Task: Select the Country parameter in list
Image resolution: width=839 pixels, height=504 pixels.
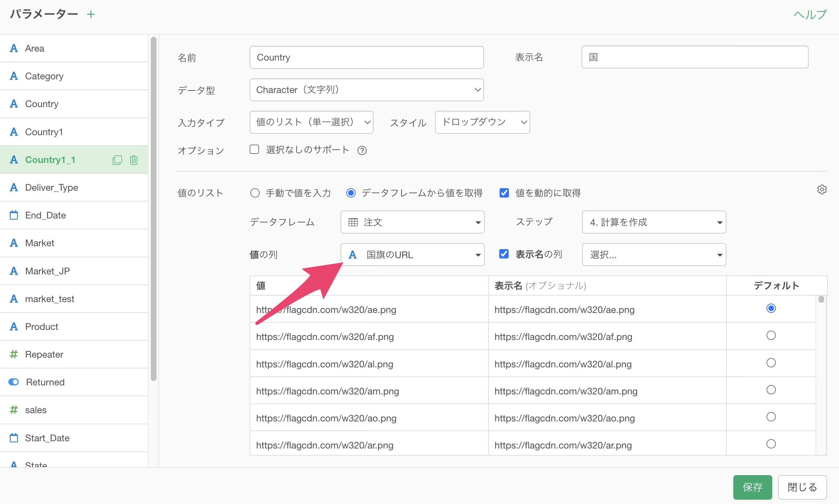Action: 74,104
